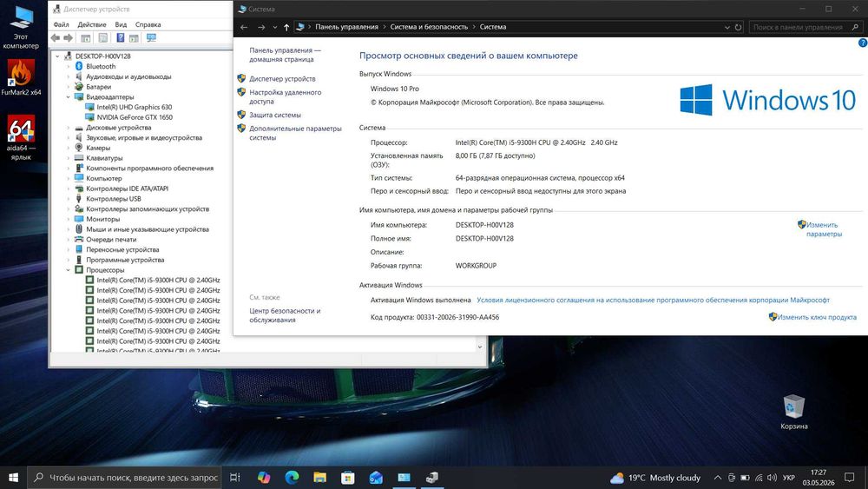Open FurMark2 x64 desktop shortcut
868x489 pixels.
coord(21,77)
